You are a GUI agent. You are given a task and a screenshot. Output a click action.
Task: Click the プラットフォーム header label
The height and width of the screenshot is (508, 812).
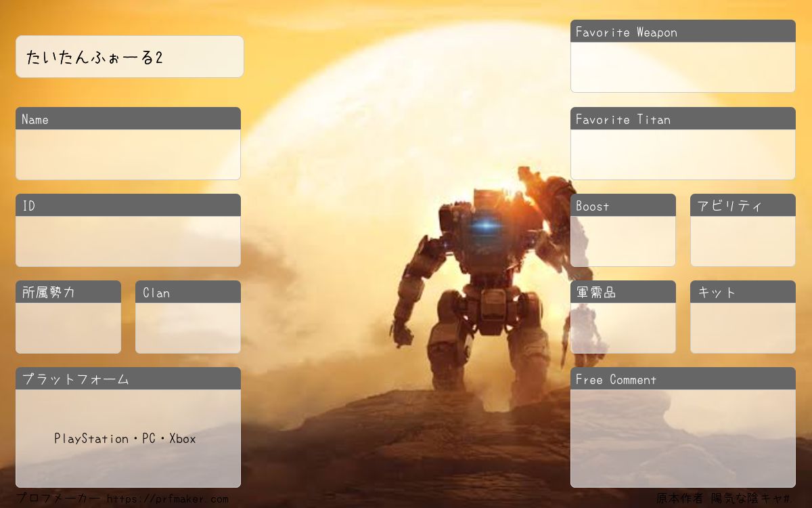click(x=75, y=379)
